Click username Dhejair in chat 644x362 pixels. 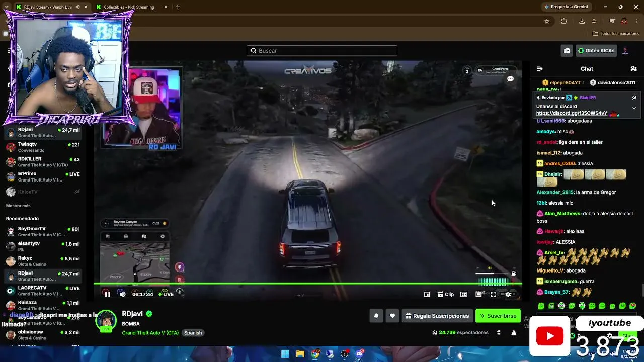(552, 174)
